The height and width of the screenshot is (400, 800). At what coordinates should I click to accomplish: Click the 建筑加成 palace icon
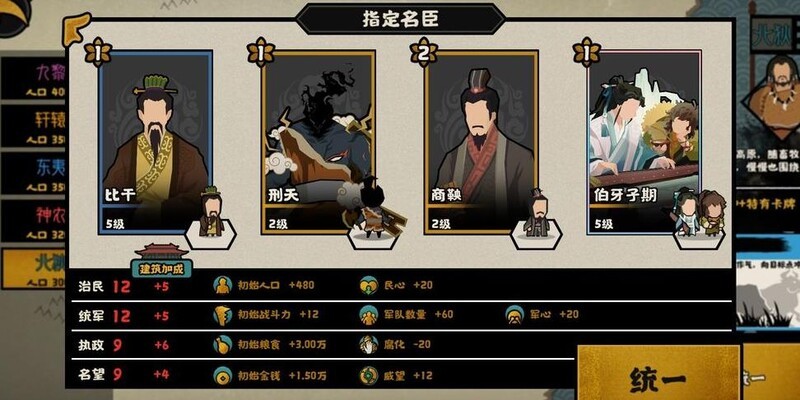coord(162,260)
